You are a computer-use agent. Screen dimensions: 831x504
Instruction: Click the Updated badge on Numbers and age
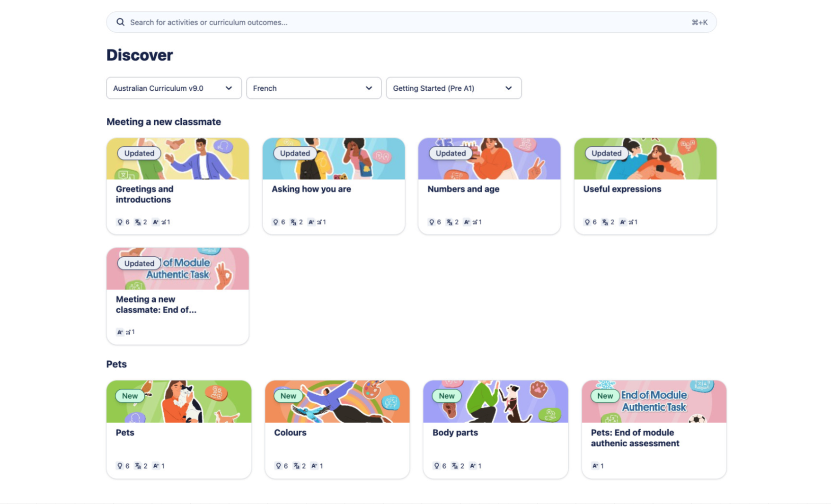(x=451, y=153)
